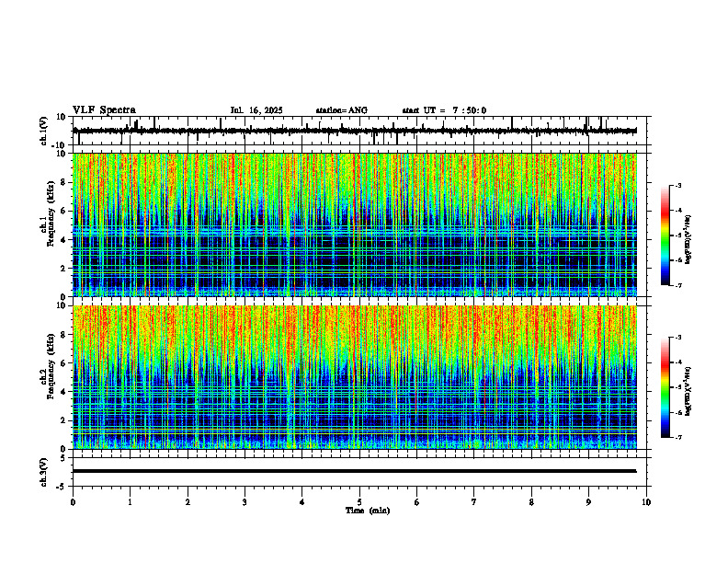728x563 pixels.
Task: Click time axis tick label "7"
Action: 474,502
